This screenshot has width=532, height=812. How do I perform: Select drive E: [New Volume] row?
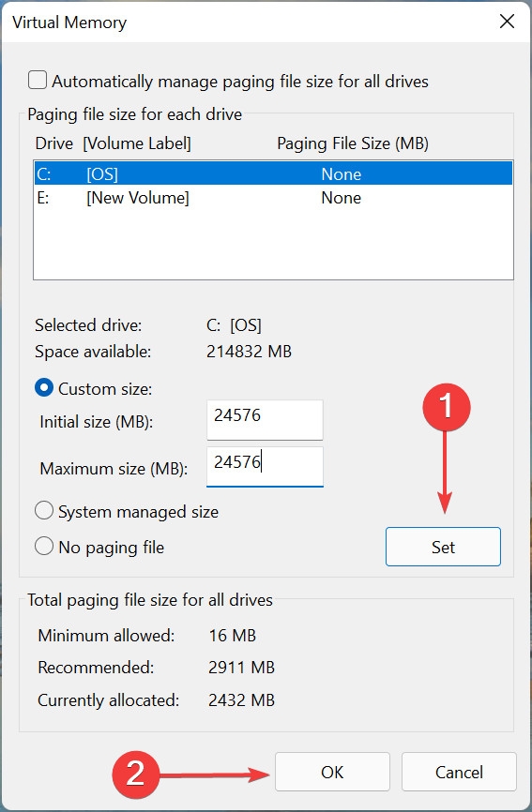coord(274,197)
